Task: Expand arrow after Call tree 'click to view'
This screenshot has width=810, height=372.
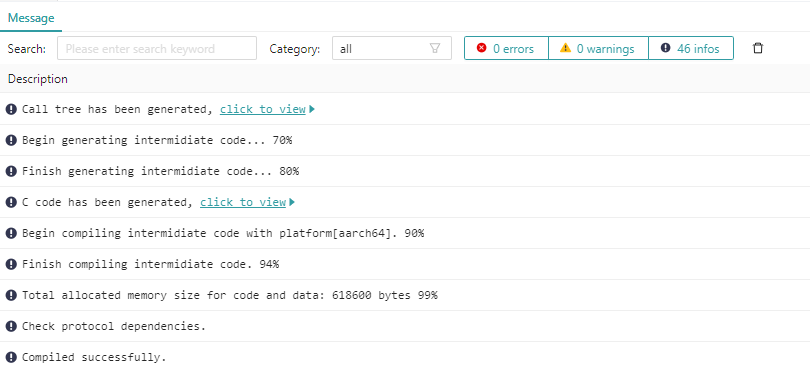Action: [x=312, y=110]
